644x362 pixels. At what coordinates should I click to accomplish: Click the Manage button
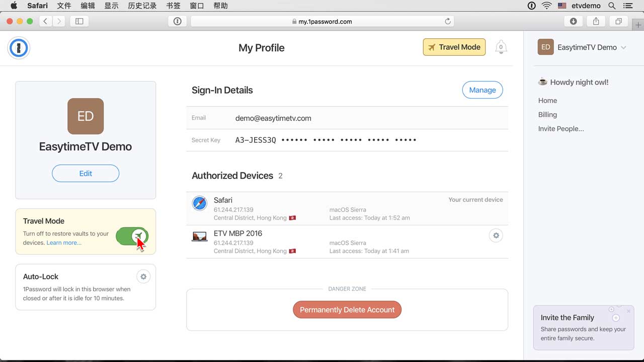482,90
